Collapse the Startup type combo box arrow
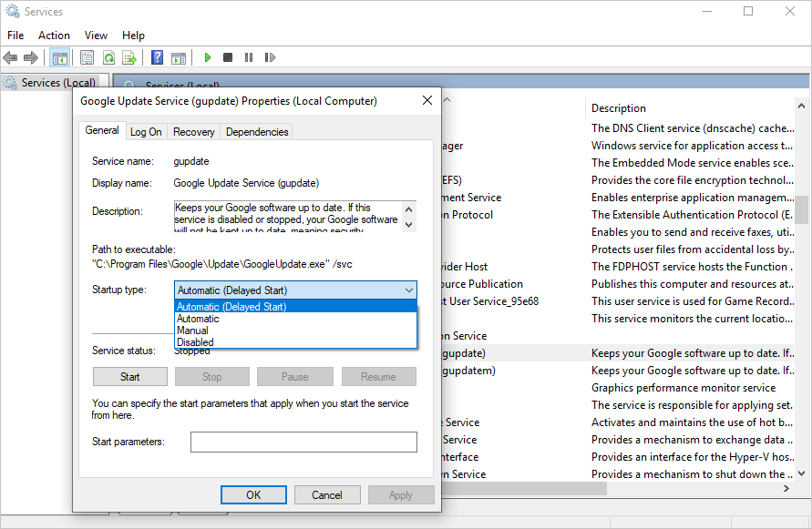812x529 pixels. (407, 290)
